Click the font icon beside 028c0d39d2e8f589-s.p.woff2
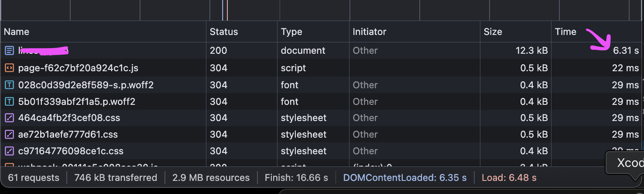Viewport: 644px width, 194px height. click(9, 85)
